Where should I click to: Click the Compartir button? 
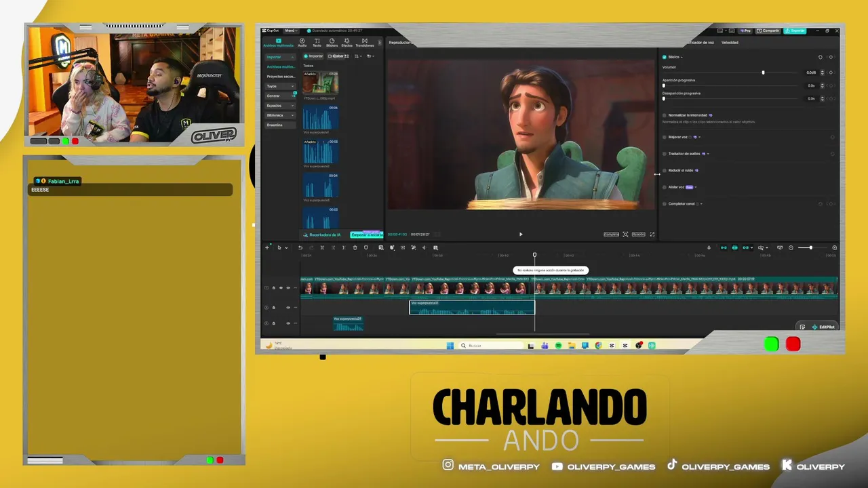coord(769,30)
